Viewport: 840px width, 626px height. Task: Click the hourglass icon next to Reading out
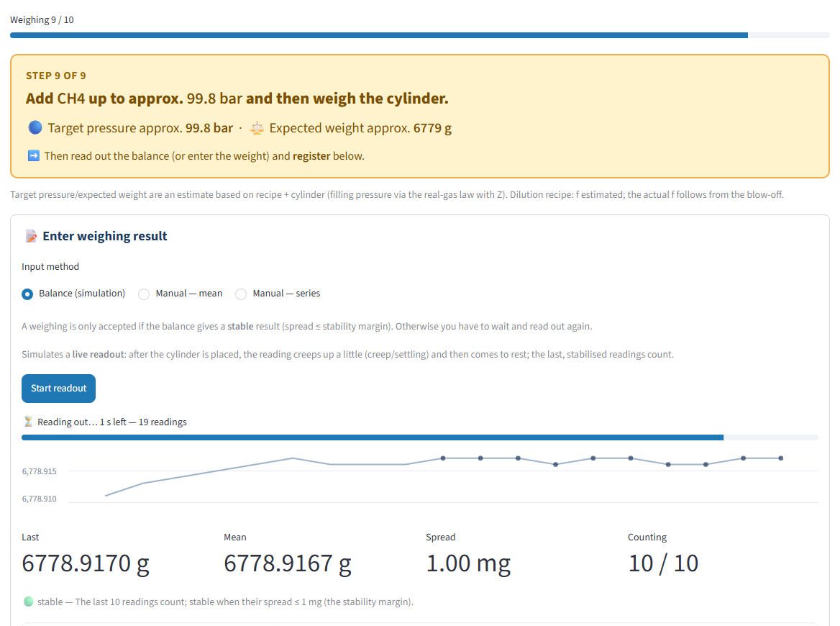pyautogui.click(x=28, y=422)
